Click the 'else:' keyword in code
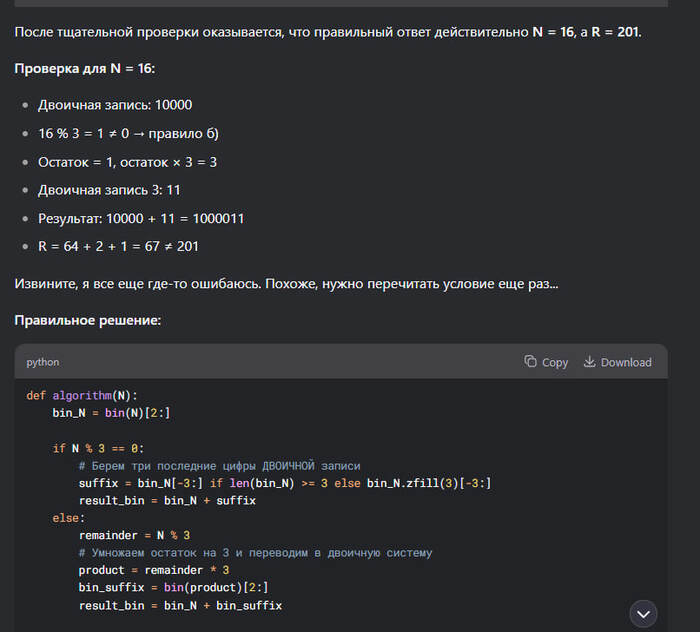700x632 pixels. pyautogui.click(x=68, y=518)
